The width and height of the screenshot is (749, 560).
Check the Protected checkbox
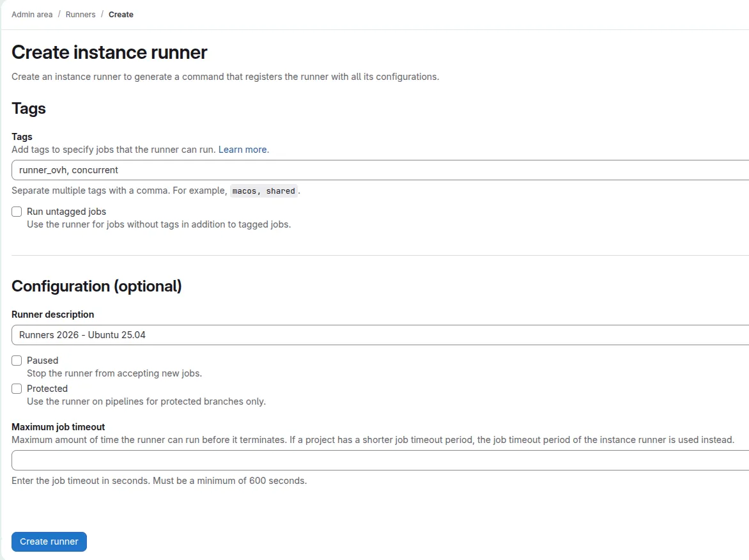click(x=17, y=389)
